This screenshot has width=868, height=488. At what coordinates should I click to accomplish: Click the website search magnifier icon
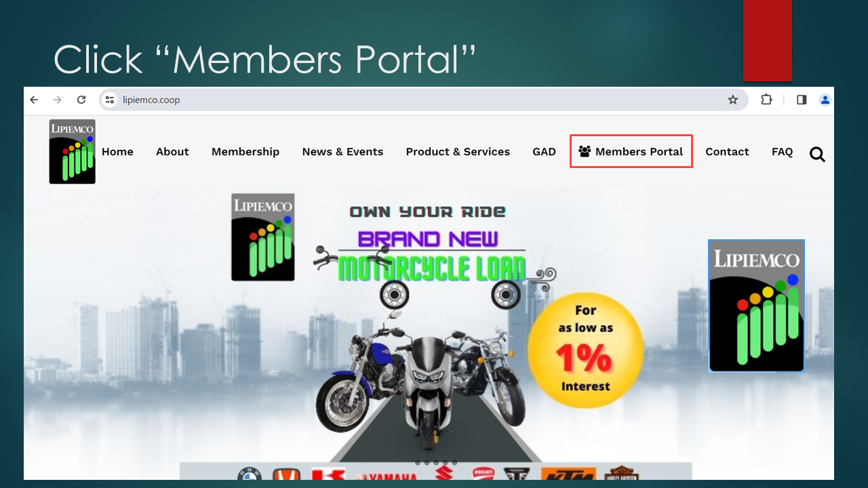point(818,155)
